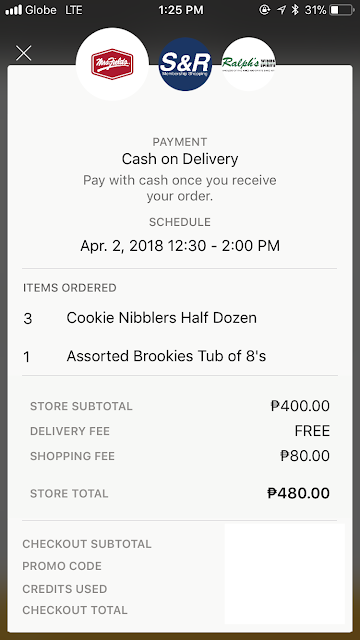Tap the ₱400.00 store subtotal amount

click(300, 406)
